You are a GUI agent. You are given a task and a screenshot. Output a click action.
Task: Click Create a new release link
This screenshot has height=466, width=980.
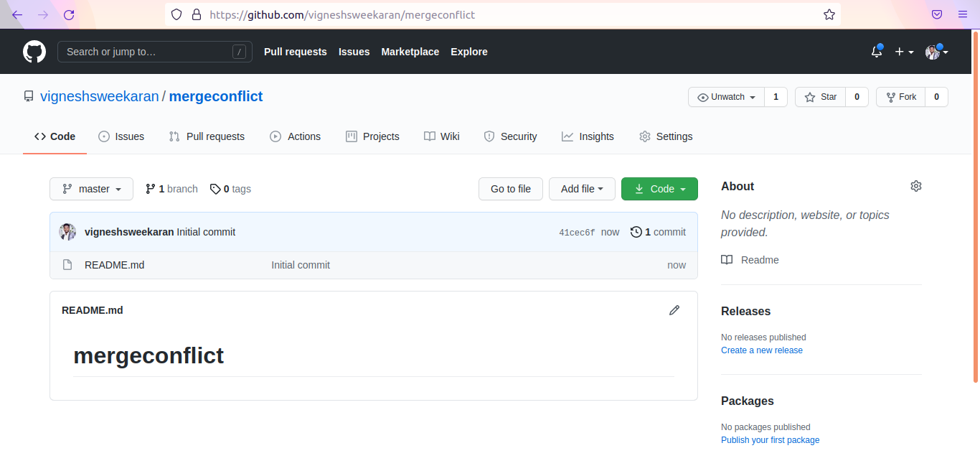761,350
